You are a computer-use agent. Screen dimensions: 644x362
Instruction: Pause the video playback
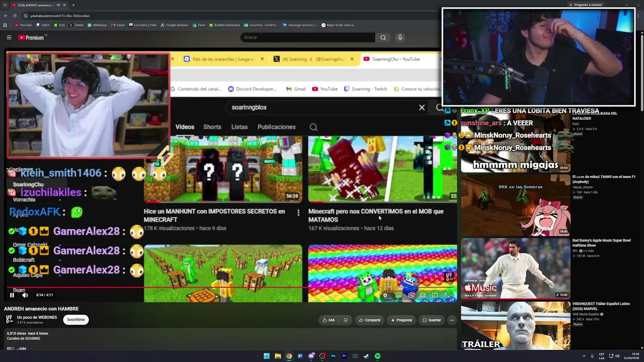(x=12, y=295)
